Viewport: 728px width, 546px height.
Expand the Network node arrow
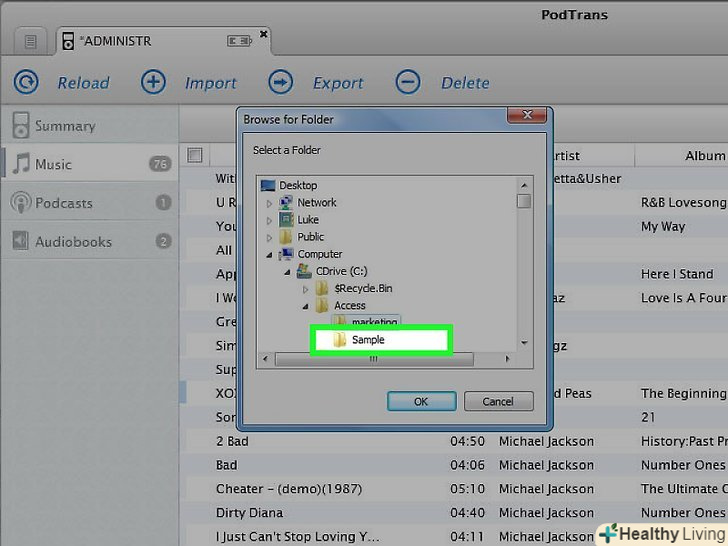coord(269,203)
